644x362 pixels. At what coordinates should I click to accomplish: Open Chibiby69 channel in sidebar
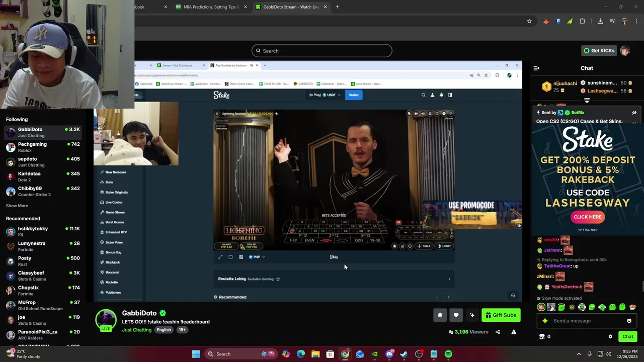(43, 191)
